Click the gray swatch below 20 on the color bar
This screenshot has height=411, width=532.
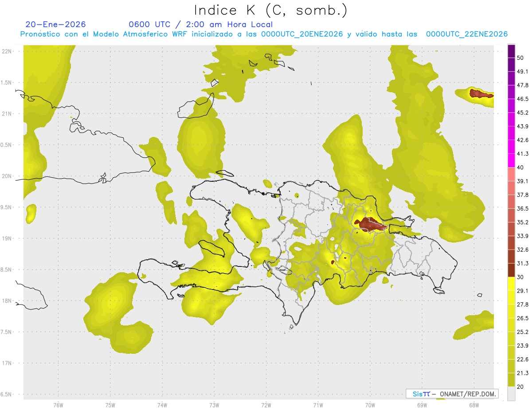pyautogui.click(x=511, y=393)
